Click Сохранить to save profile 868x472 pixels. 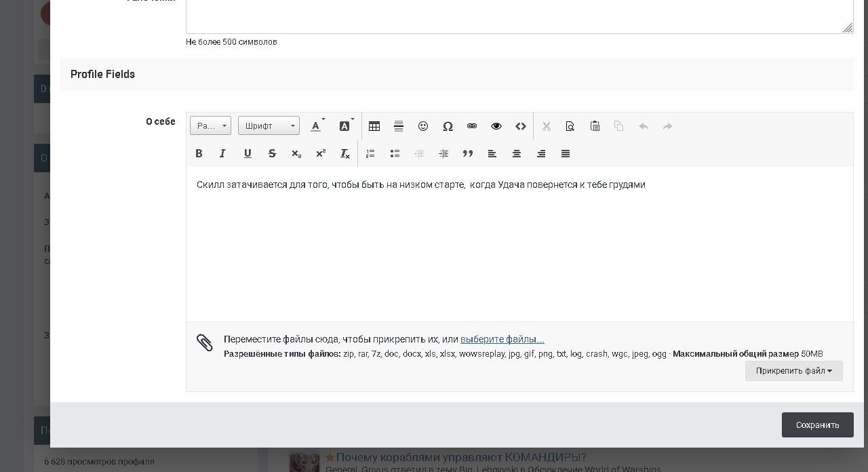(817, 425)
